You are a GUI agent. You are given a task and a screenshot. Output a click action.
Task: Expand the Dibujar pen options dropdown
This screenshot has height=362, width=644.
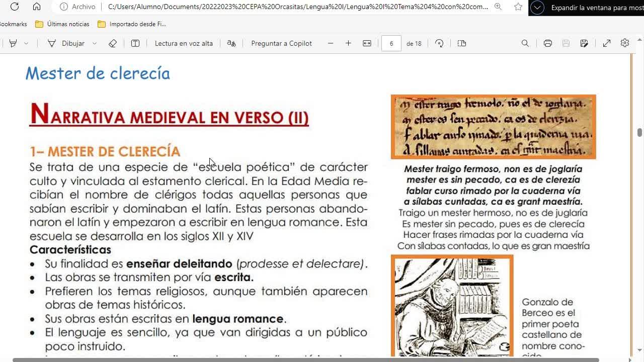coord(94,43)
